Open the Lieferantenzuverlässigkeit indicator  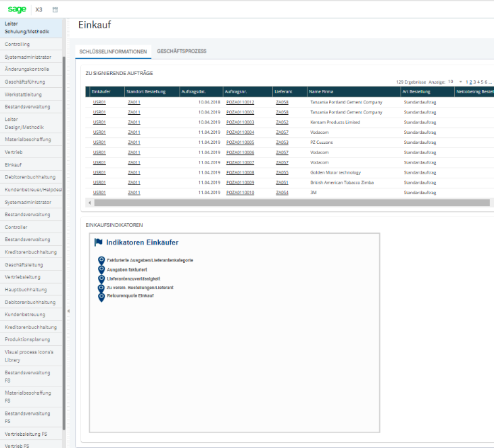[x=134, y=279]
